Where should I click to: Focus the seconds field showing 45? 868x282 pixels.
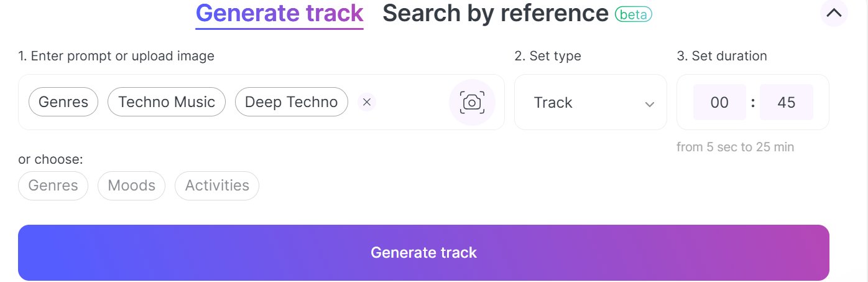787,102
